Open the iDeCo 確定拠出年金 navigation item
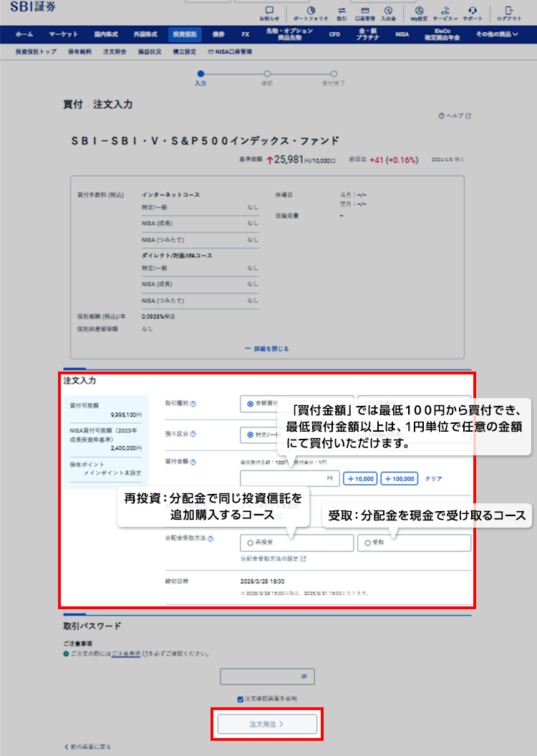 [x=442, y=34]
